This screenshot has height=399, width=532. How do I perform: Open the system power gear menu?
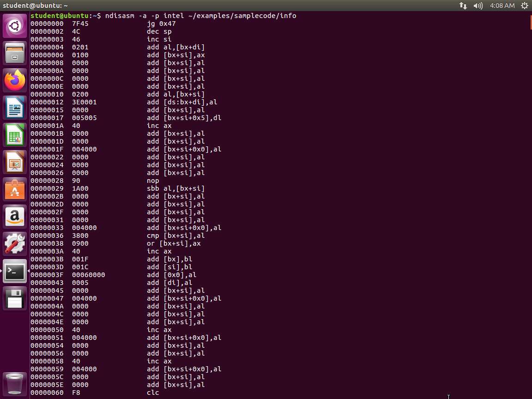[524, 6]
